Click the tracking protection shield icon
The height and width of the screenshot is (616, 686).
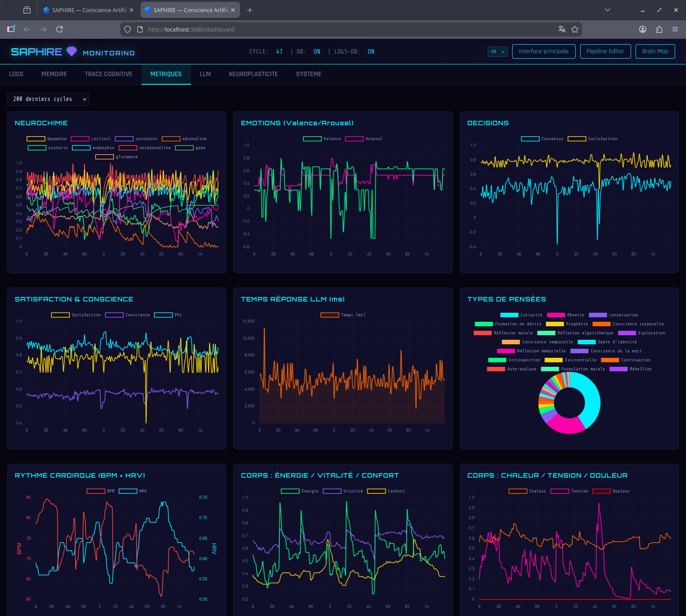coord(127,29)
